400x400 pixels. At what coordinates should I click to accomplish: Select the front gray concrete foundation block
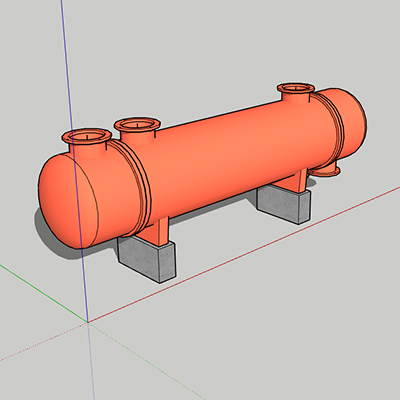coord(147,258)
